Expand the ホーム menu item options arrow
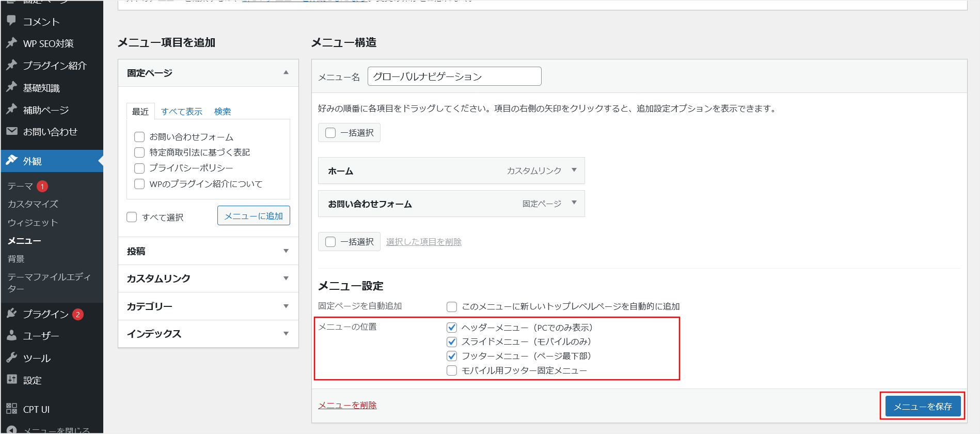This screenshot has width=980, height=434. point(574,170)
